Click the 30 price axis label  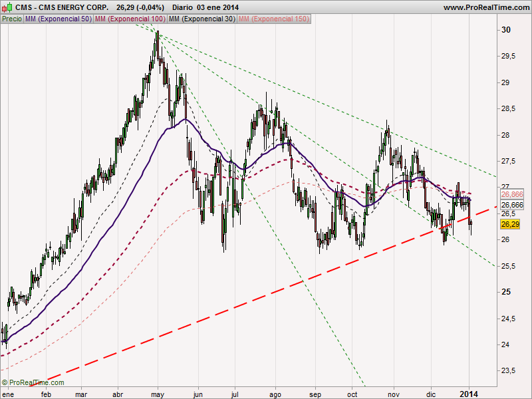[x=506, y=30]
